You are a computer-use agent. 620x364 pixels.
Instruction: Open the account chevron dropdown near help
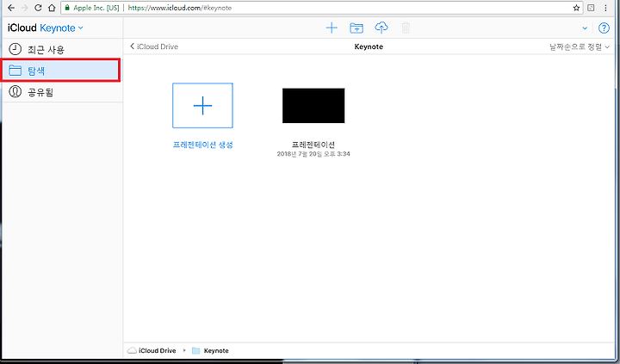click(x=585, y=28)
